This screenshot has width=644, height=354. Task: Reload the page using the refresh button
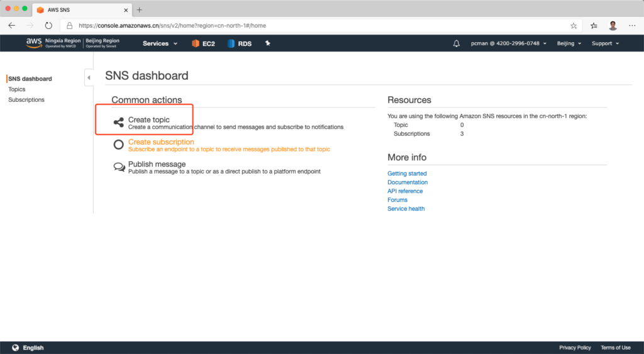click(48, 26)
